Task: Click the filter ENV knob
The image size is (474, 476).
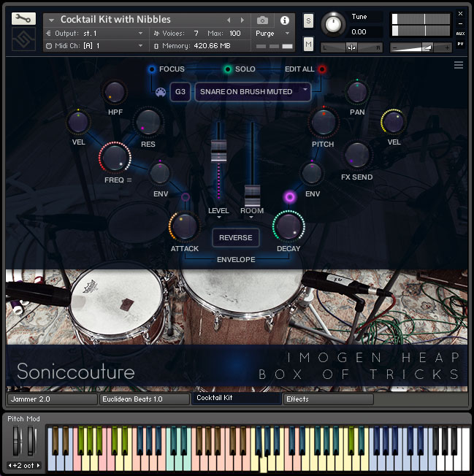Action: [x=160, y=173]
